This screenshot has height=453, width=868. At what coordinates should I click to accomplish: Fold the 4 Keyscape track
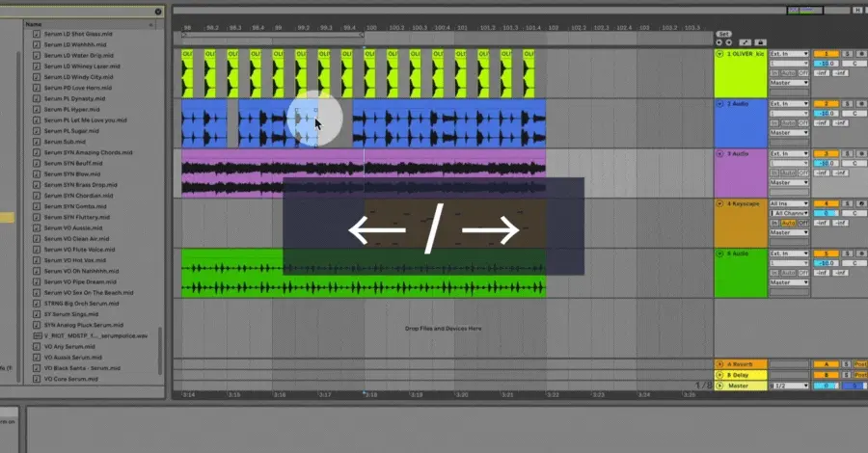click(719, 203)
